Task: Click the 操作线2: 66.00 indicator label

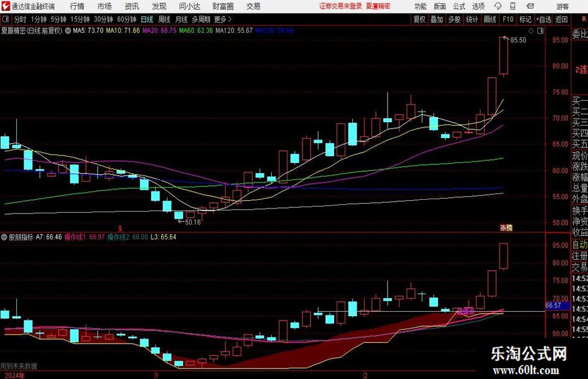Action: (x=128, y=237)
